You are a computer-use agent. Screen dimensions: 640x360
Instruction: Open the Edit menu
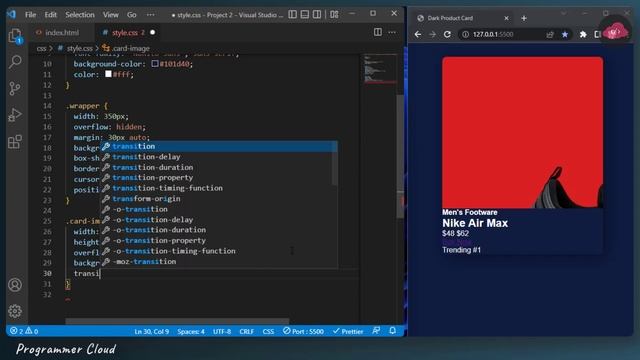click(51, 15)
